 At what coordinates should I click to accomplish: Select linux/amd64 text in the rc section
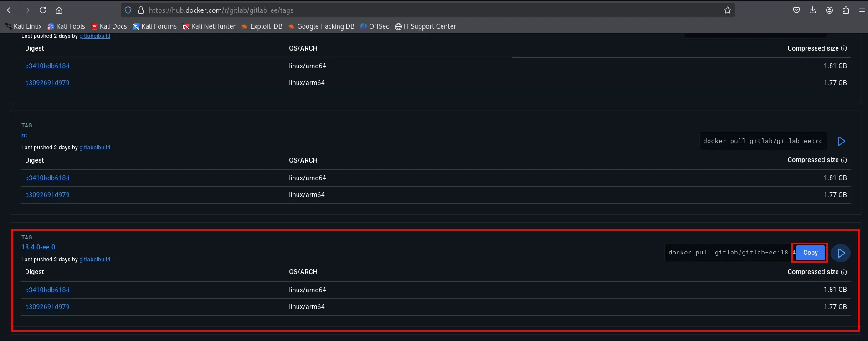tap(308, 178)
